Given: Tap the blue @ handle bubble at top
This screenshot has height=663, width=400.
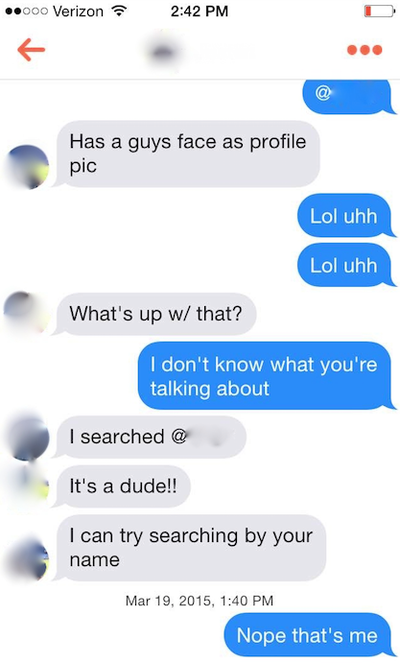Looking at the screenshot, I should 348,96.
